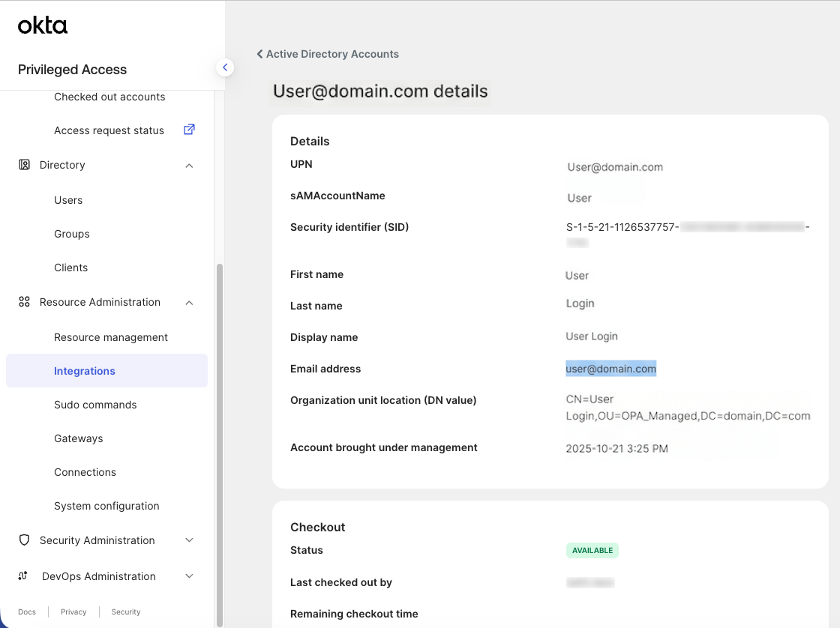Click the Privileged Access heading
The image size is (840, 628).
[72, 70]
